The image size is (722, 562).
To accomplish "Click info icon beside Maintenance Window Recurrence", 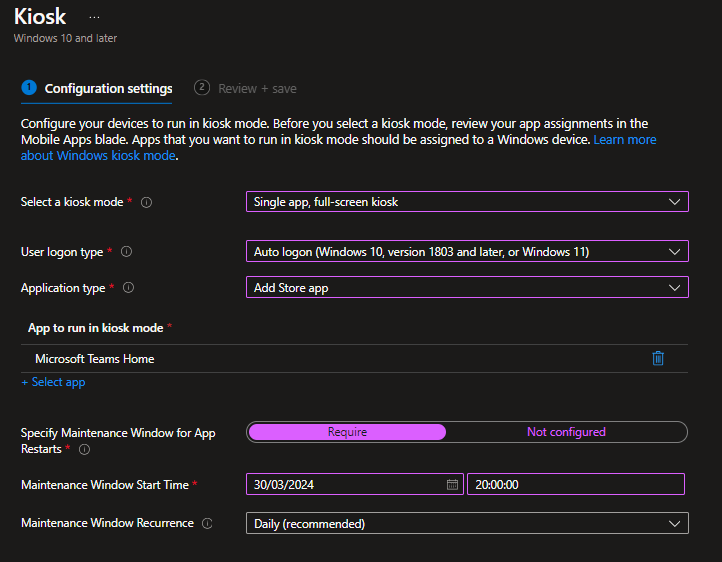I will [x=207, y=523].
